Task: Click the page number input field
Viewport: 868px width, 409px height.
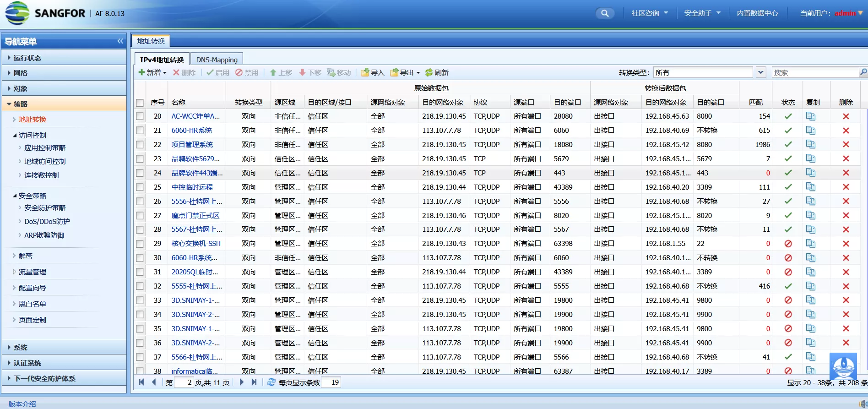Action: click(184, 382)
